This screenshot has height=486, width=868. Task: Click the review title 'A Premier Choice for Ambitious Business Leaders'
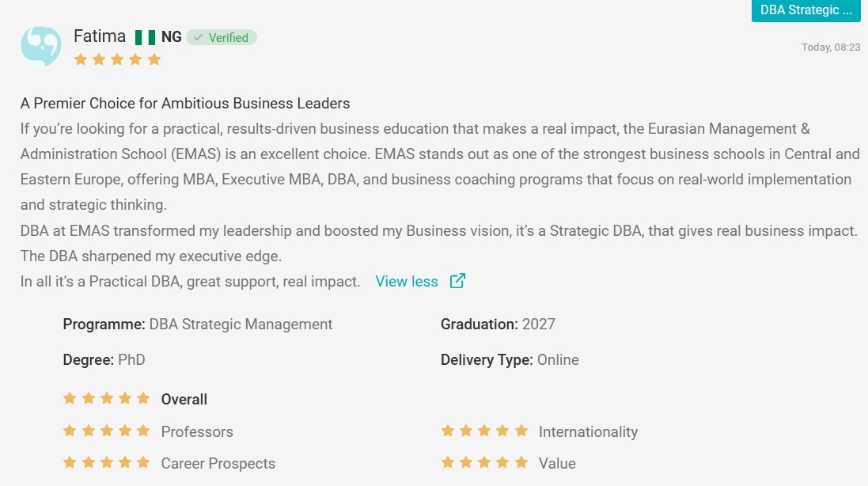point(185,104)
